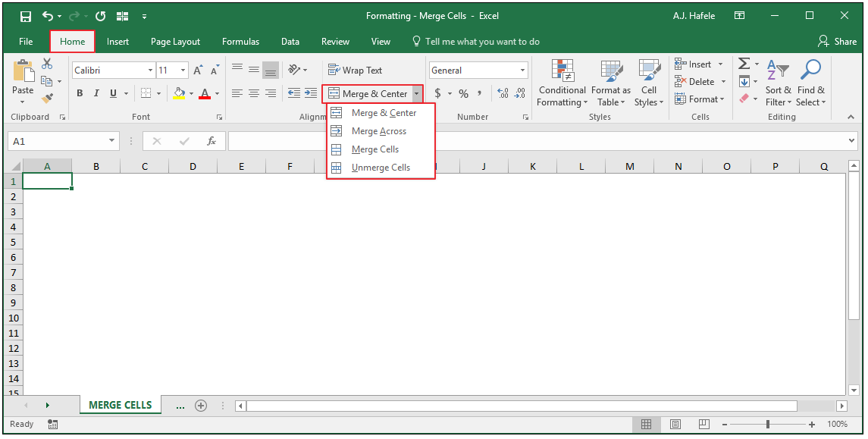Apply accounting dollar number format
868x439 pixels.
pos(438,93)
